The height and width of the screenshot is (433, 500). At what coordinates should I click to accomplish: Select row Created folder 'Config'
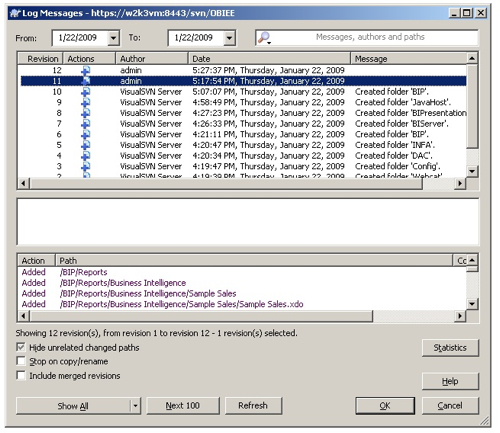(243, 166)
